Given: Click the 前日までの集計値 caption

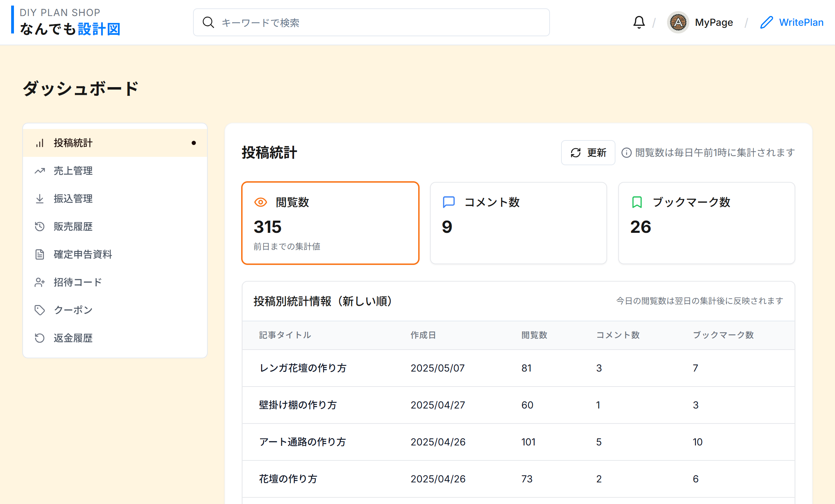Looking at the screenshot, I should (287, 247).
